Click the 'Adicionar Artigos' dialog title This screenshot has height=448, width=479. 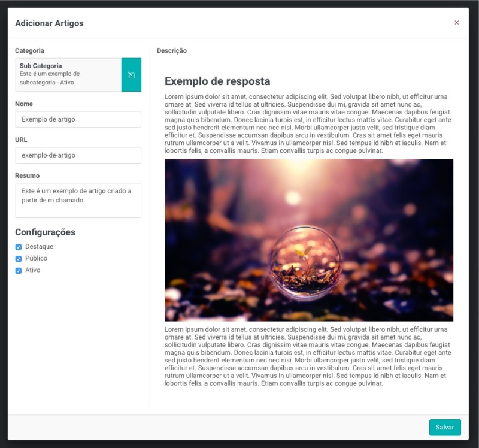click(49, 23)
